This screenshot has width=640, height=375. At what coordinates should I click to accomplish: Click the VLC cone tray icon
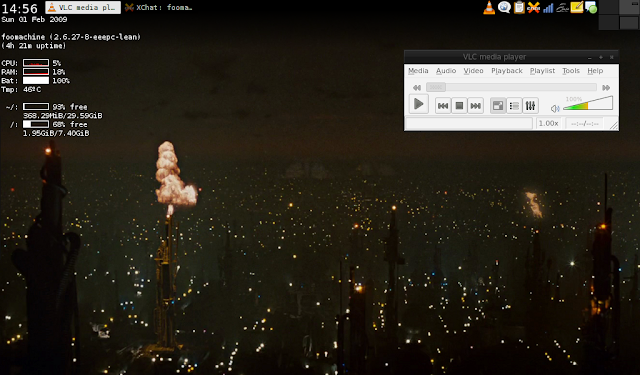(489, 7)
